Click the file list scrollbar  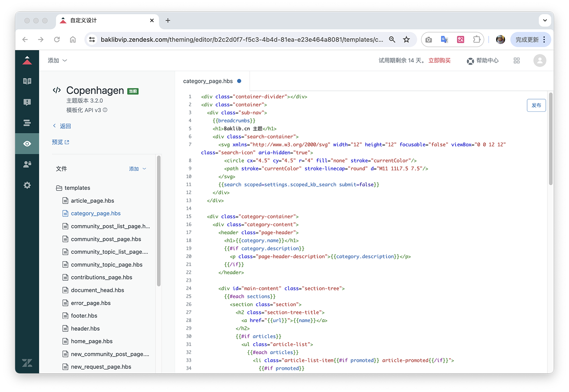click(x=159, y=221)
